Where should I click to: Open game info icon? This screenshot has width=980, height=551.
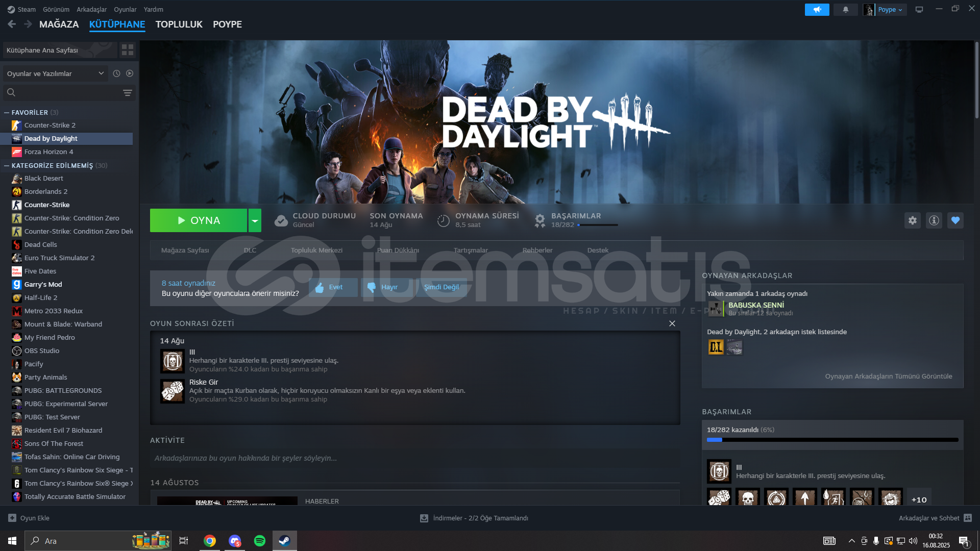(x=934, y=220)
